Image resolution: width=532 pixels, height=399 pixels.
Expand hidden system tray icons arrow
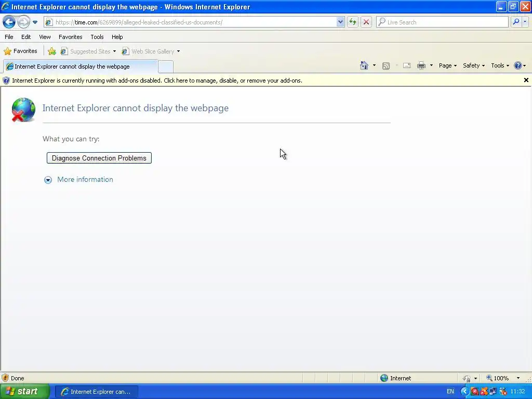coord(464,392)
